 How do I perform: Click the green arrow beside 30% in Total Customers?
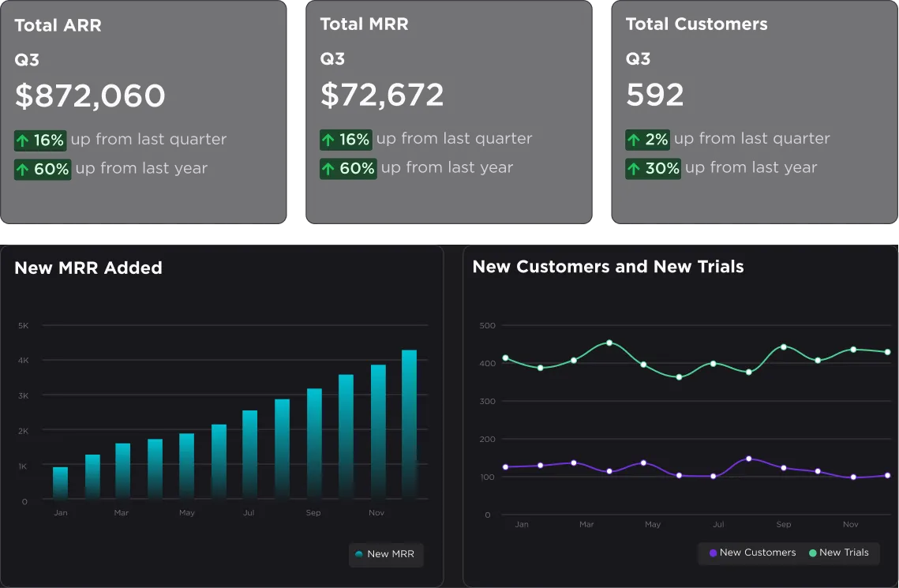(x=634, y=169)
